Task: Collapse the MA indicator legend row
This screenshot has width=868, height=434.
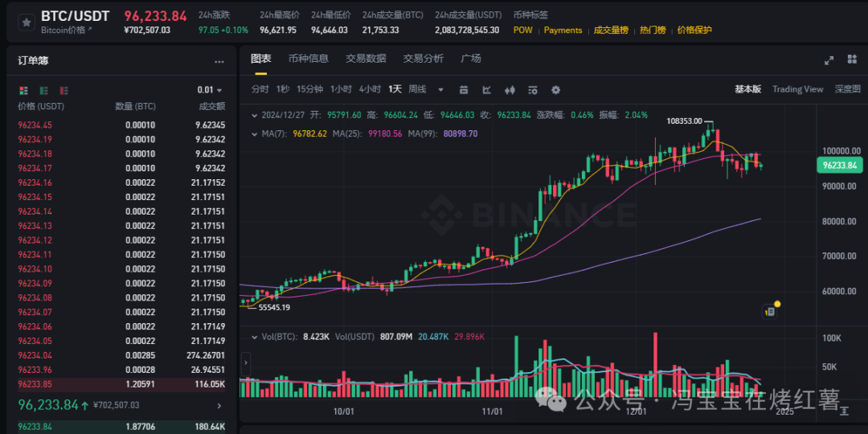Action: (254, 134)
